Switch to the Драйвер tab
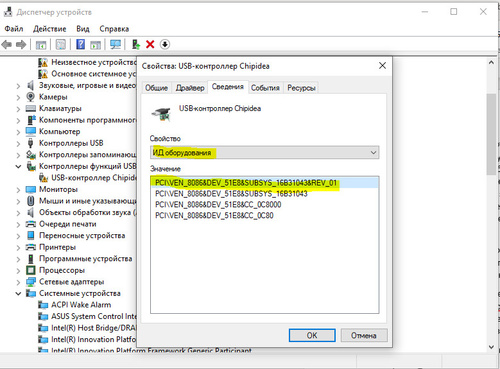 tap(190, 88)
